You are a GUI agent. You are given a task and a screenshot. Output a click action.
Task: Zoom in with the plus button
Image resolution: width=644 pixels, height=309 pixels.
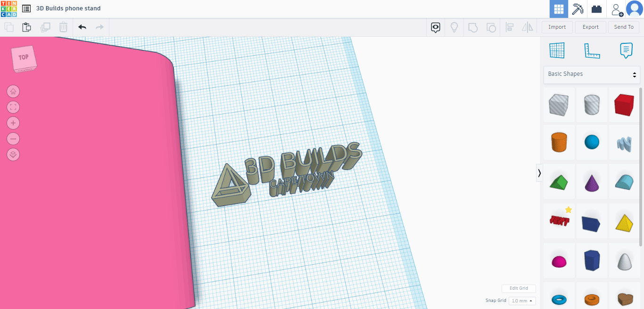(x=13, y=123)
